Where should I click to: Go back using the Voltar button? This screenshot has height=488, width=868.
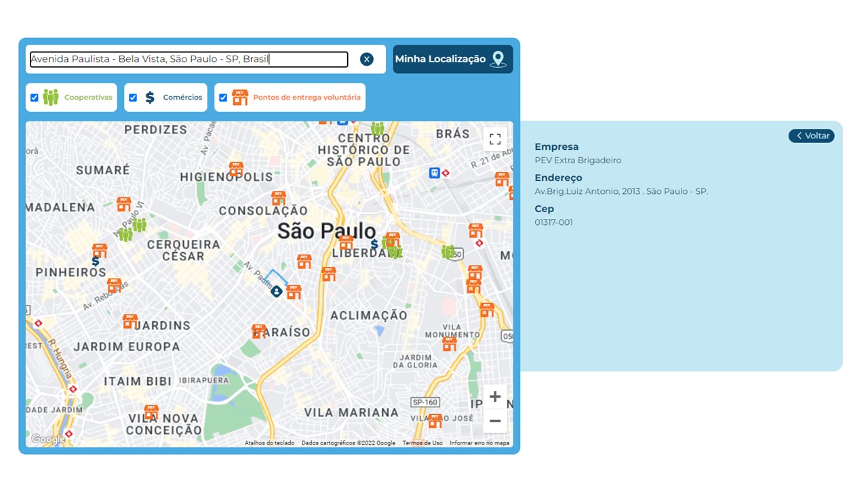tap(812, 136)
